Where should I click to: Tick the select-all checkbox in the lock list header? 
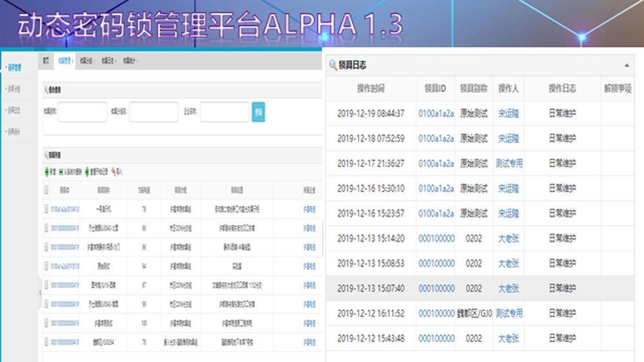click(46, 190)
